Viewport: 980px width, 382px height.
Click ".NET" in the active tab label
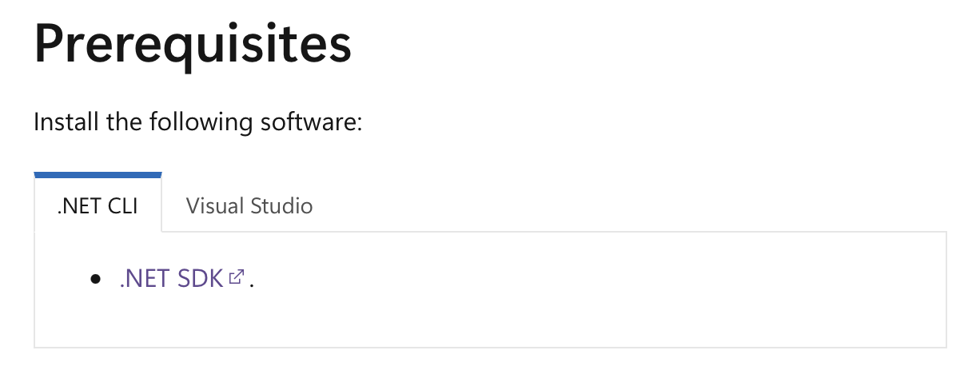[x=77, y=205]
